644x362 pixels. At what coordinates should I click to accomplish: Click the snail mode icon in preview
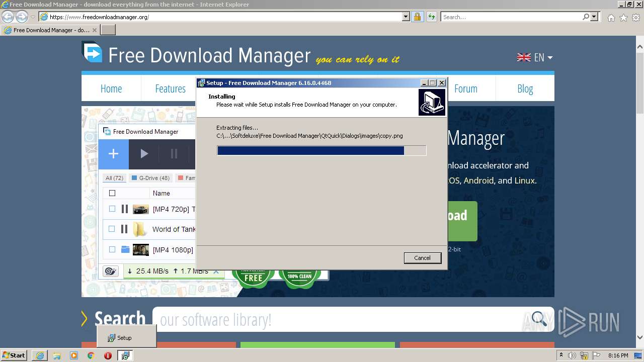(x=110, y=271)
